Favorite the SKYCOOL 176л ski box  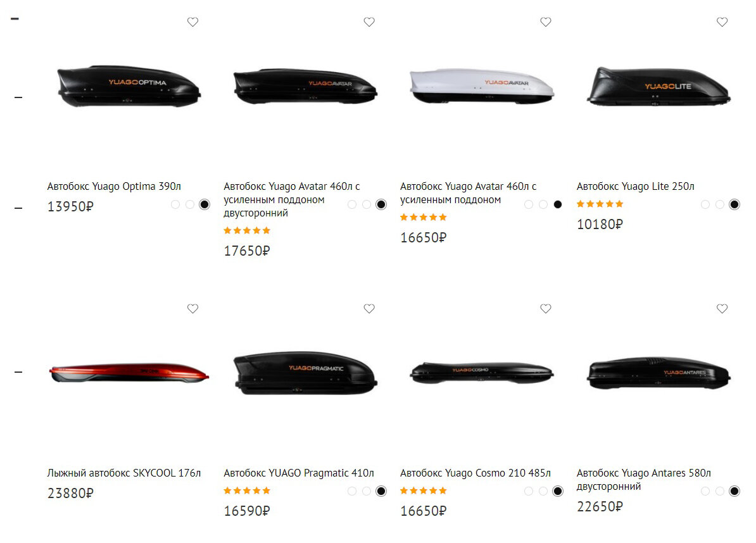pos(193,308)
